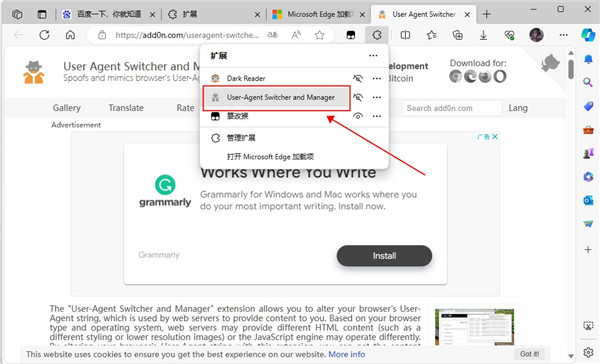Open more options for Dark Reader
This screenshot has width=600, height=364.
point(377,78)
